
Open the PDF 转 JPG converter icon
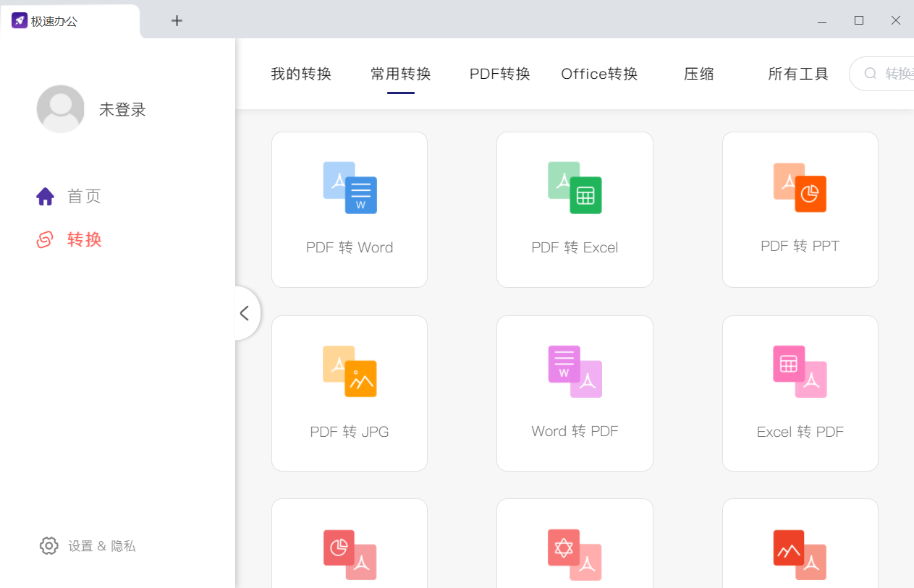click(350, 371)
